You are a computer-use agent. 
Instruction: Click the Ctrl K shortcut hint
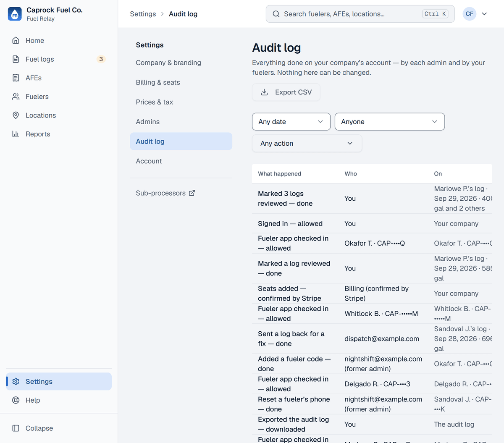click(435, 14)
